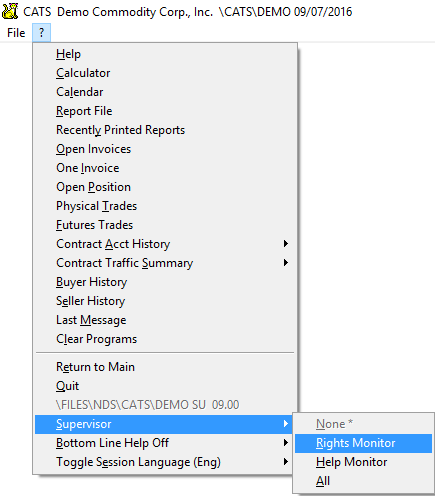Screen dimensions: 435x496
Task: Open Seller History
Action: pyautogui.click(x=166, y=301)
